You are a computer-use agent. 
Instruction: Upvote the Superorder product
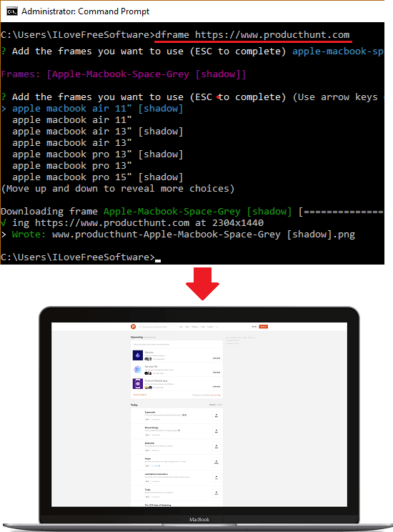tap(217, 415)
